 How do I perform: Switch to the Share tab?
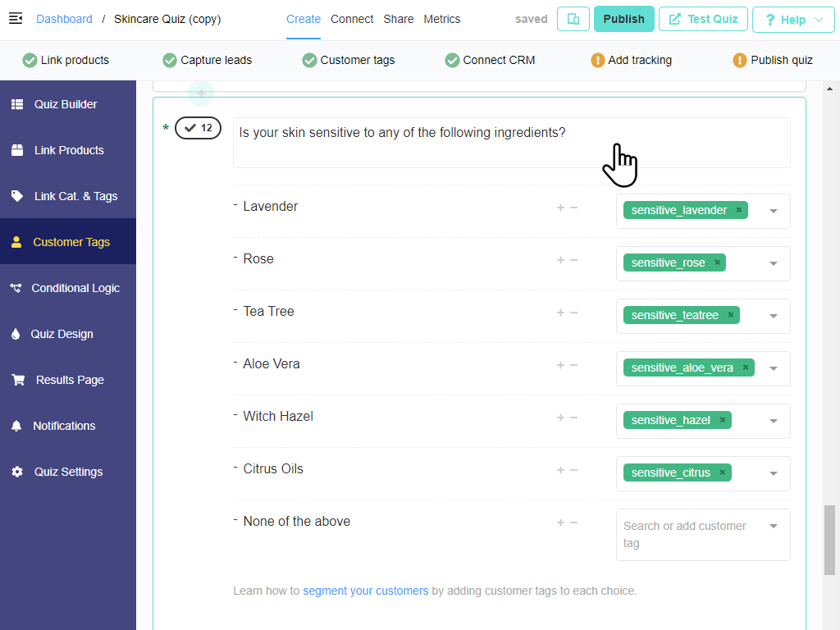[x=399, y=20]
